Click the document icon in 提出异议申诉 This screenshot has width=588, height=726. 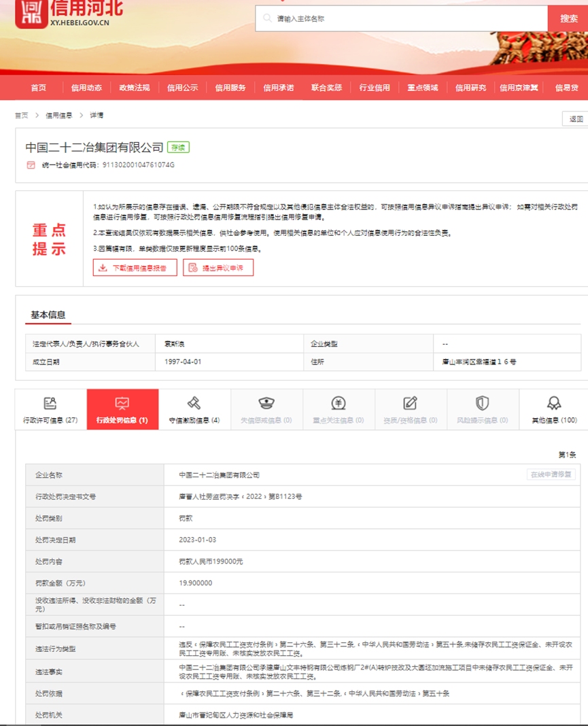pyautogui.click(x=193, y=268)
